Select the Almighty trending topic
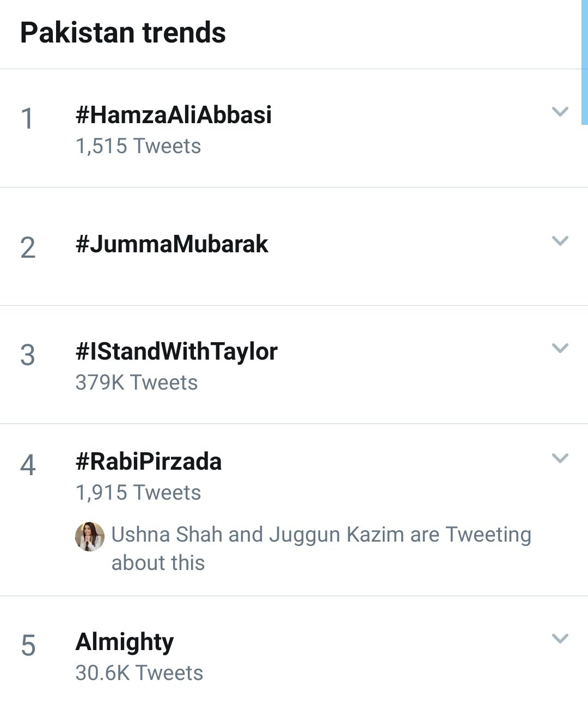 coord(125,642)
